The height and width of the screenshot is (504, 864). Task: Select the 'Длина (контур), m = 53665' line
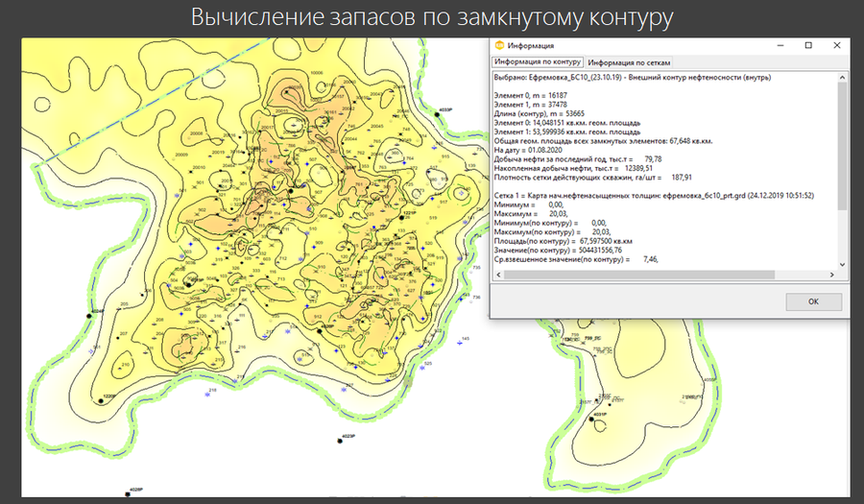(x=540, y=113)
